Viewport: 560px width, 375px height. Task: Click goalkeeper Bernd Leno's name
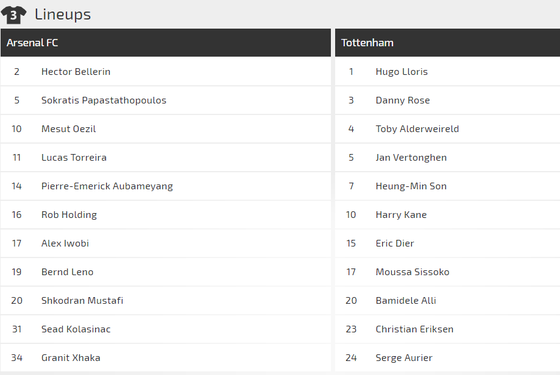click(x=68, y=272)
